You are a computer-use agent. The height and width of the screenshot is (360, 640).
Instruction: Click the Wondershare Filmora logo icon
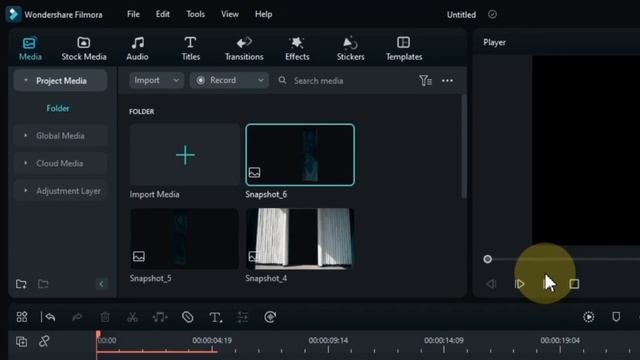[x=13, y=14]
